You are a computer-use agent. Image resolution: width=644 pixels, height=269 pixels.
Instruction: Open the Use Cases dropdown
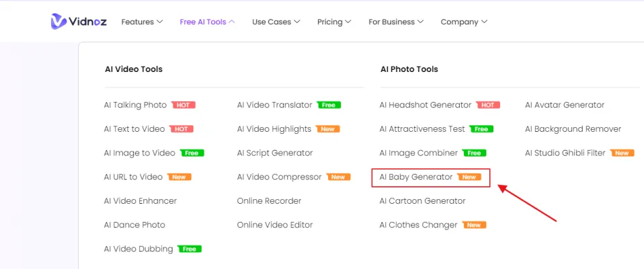(x=276, y=22)
